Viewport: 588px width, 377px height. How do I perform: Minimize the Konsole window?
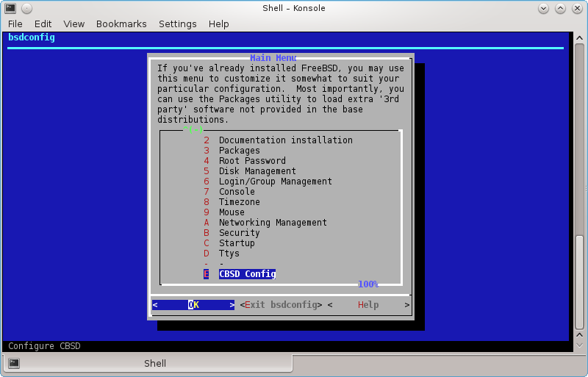543,8
